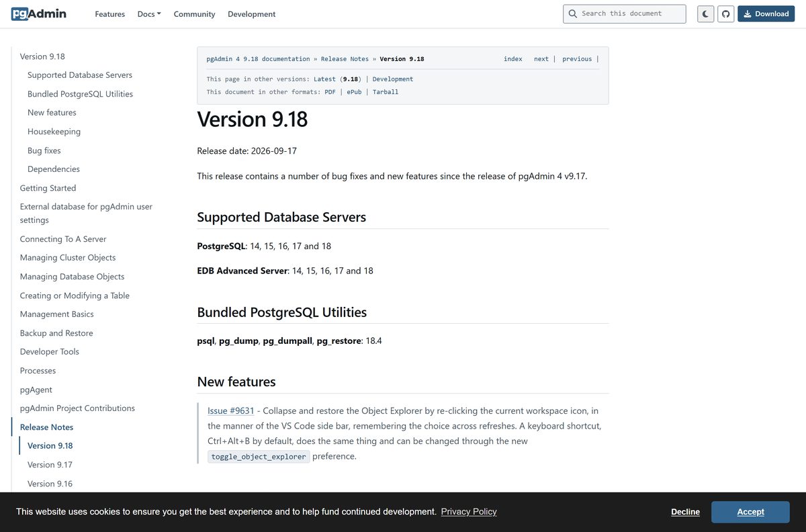The height and width of the screenshot is (532, 806).
Task: Jump to Housekeeping in sidebar
Action: coord(54,132)
